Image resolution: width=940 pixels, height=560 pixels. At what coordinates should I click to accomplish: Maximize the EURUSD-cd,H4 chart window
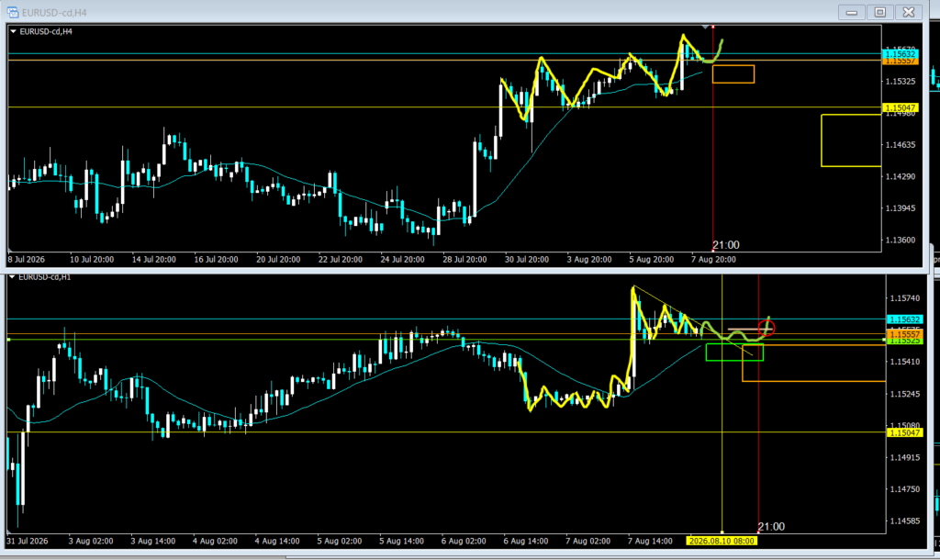coord(880,12)
